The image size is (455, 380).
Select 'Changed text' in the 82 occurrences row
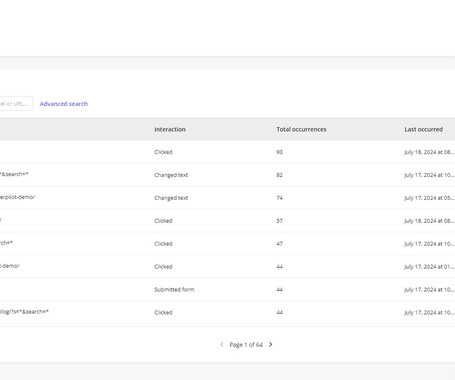tap(171, 175)
